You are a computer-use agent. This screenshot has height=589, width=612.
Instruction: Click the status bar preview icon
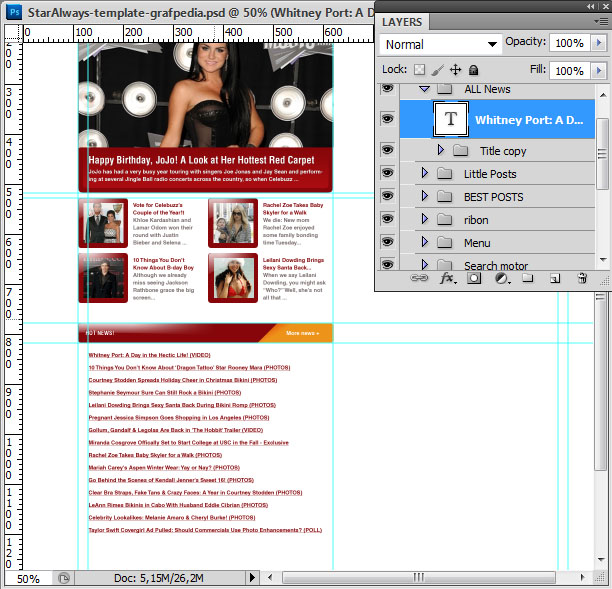tap(64, 577)
